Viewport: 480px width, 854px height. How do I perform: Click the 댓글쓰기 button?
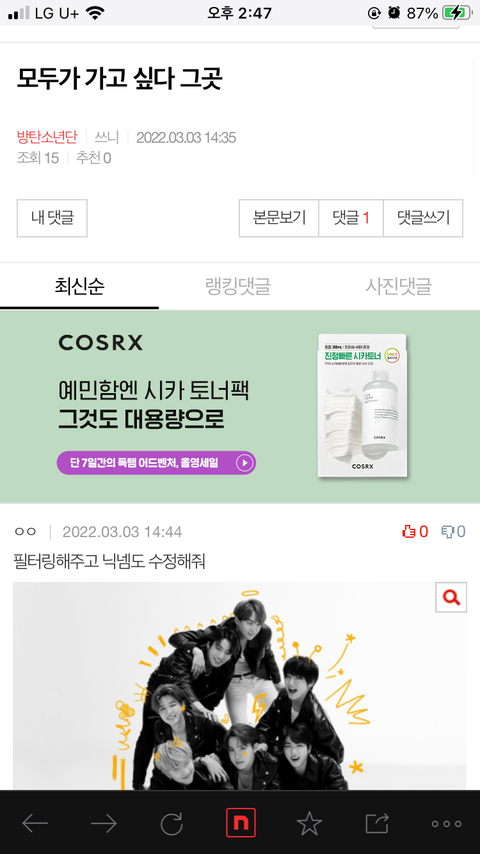423,218
